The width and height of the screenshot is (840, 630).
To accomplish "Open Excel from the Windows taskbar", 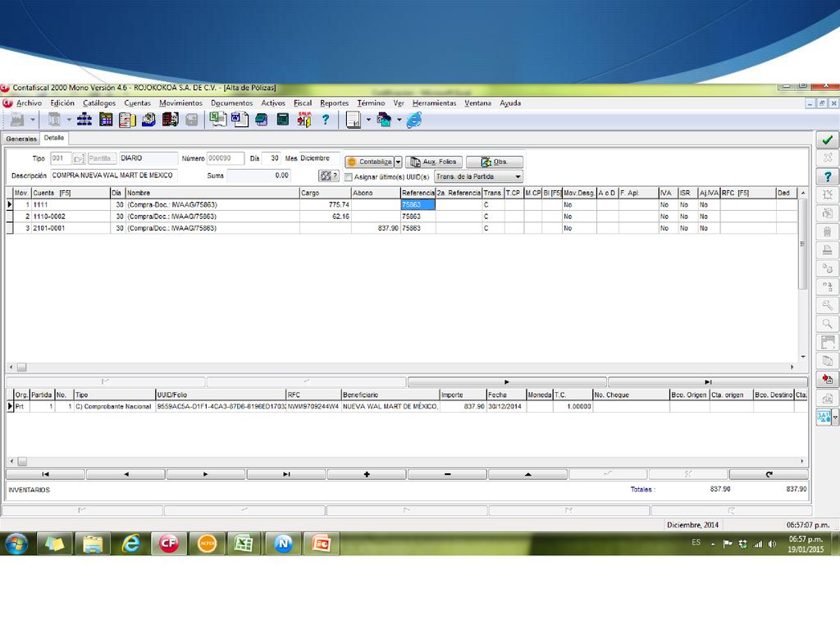I will click(x=244, y=543).
